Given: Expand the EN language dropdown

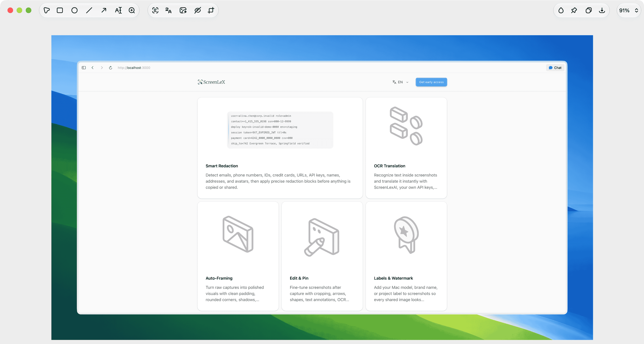Looking at the screenshot, I should (400, 82).
